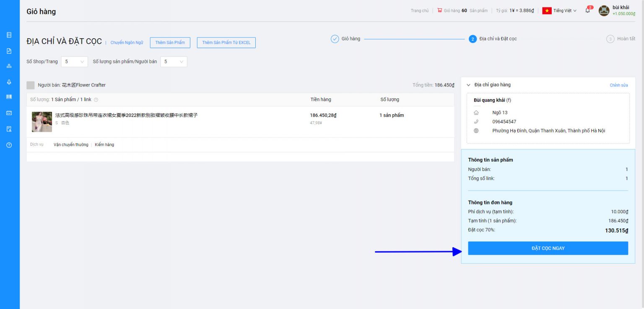Image resolution: width=644 pixels, height=309 pixels.
Task: Click the info icon beside 1 link
Action: point(96,100)
